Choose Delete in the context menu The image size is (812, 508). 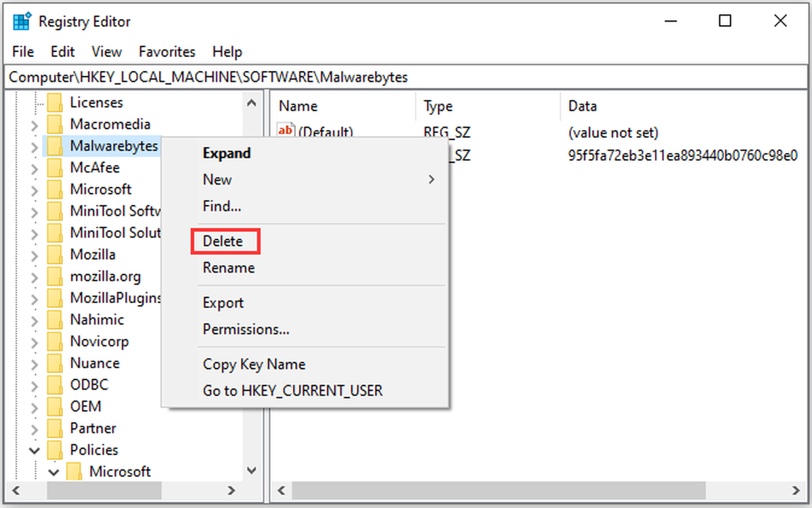pyautogui.click(x=223, y=241)
